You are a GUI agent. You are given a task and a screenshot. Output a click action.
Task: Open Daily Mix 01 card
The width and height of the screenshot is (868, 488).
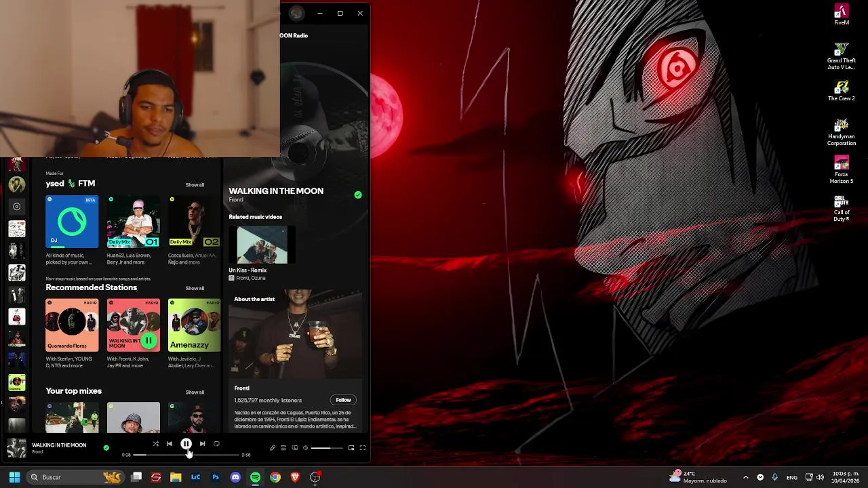click(x=134, y=221)
